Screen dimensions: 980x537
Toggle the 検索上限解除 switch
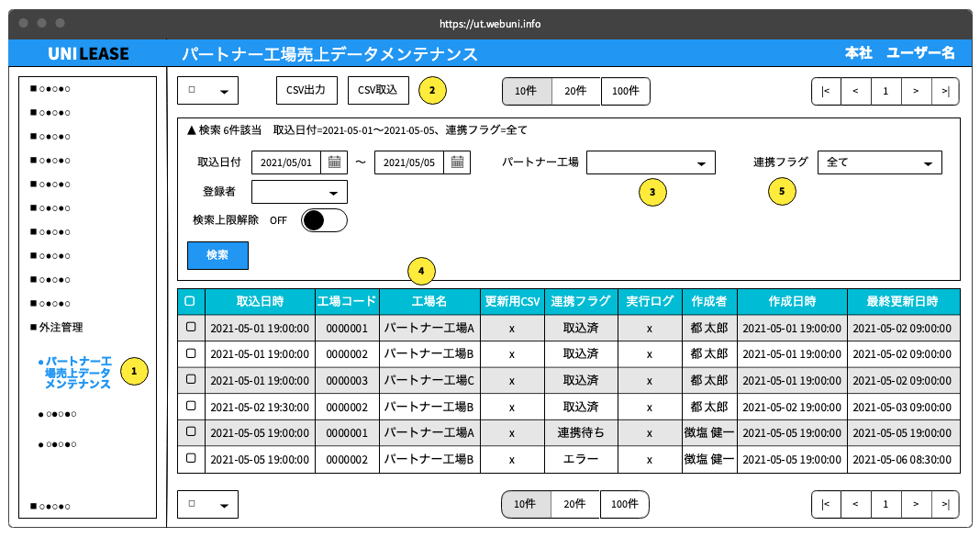tap(324, 220)
